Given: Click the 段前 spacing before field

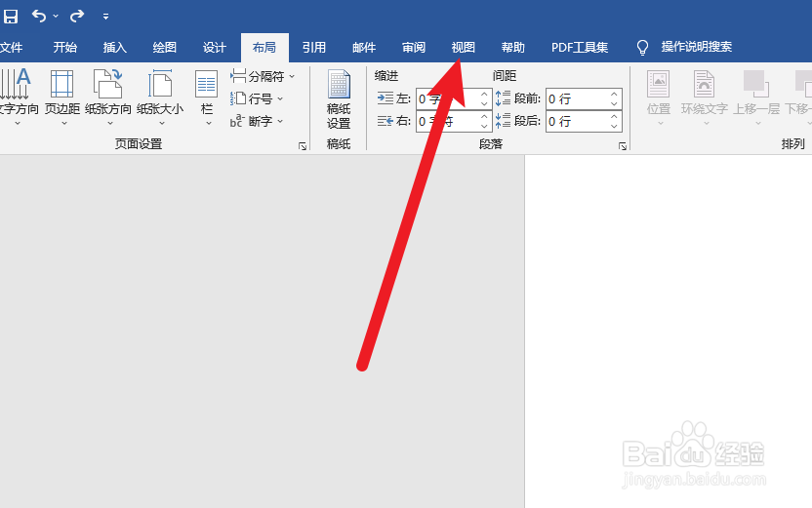Looking at the screenshot, I should pos(576,98).
